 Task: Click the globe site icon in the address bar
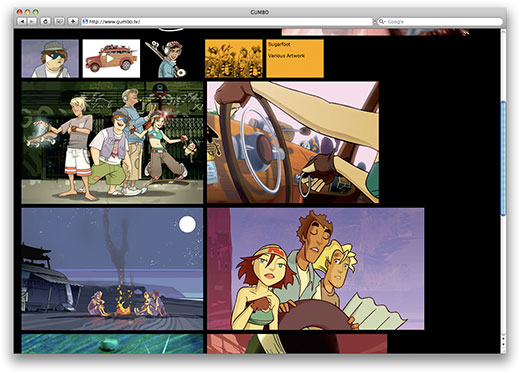(x=85, y=21)
